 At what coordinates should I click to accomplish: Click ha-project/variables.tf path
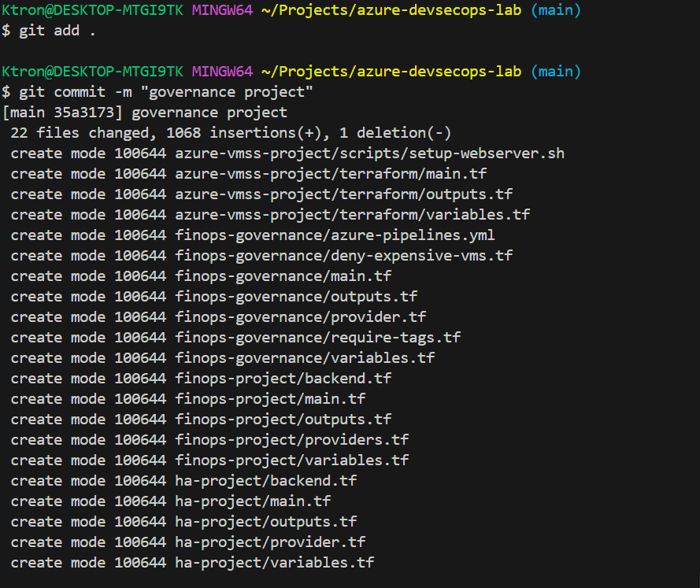(274, 563)
